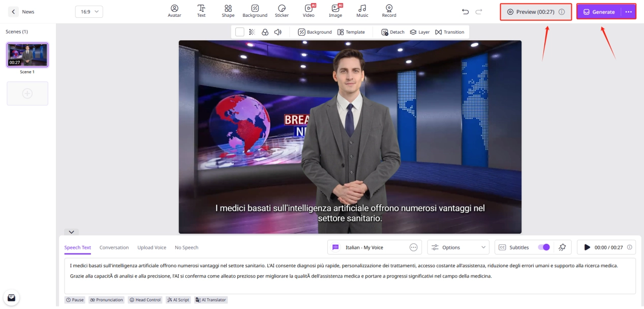Click the undo arrow
The height and width of the screenshot is (309, 644).
465,12
